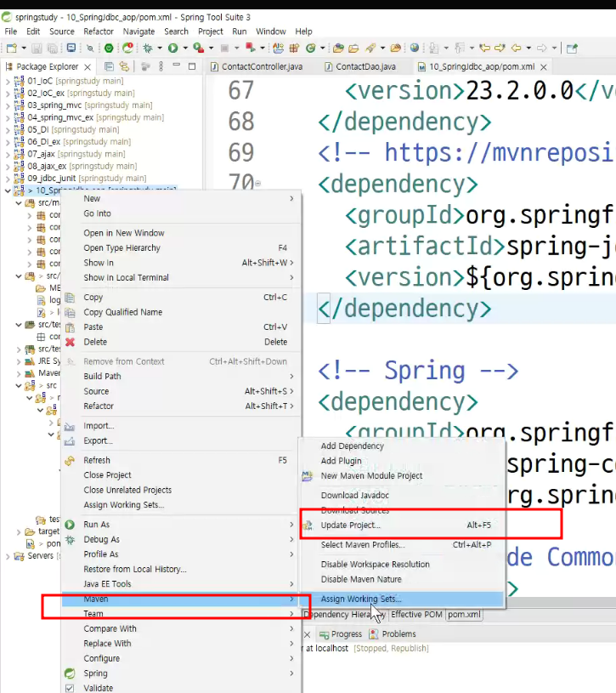Click the Last Edit Location arrow icon

[485, 48]
